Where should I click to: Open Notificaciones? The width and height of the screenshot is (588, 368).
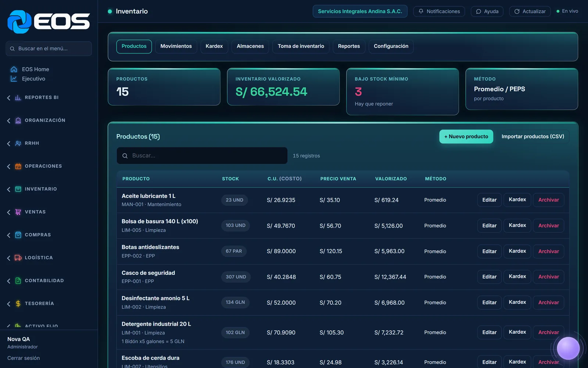[x=439, y=11]
